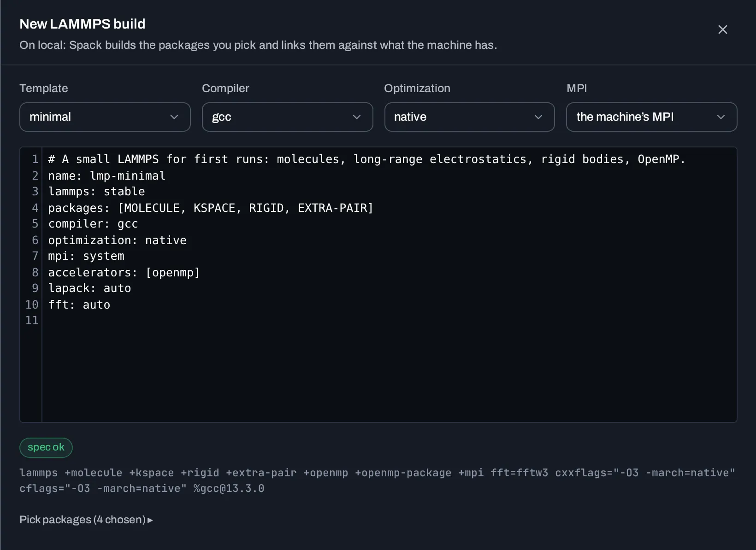Click editor line 'optimization: native'
756x550 pixels.
click(x=117, y=240)
